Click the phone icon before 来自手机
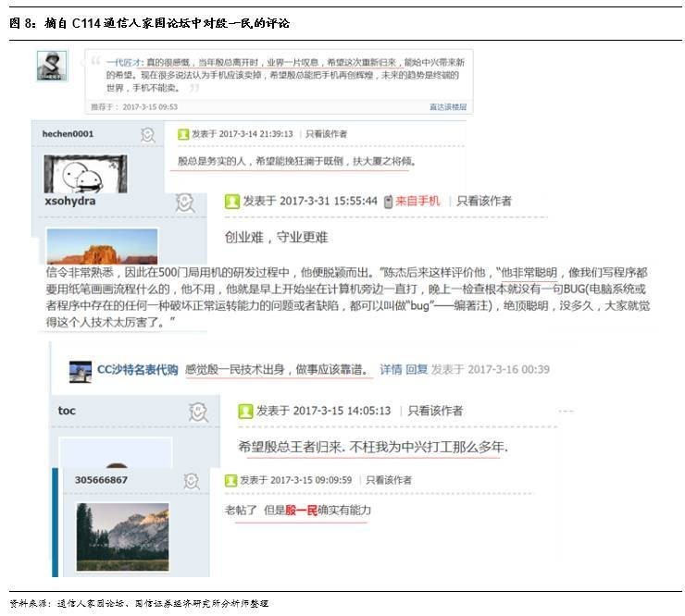This screenshot has height=616, width=685. point(387,201)
